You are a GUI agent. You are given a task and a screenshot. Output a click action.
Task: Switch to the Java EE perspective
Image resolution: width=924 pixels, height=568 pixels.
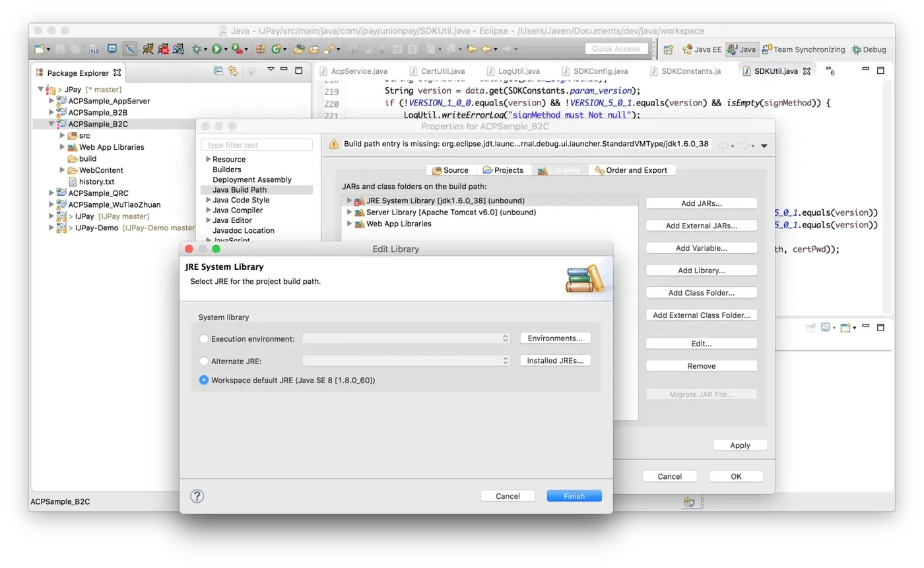(x=702, y=49)
